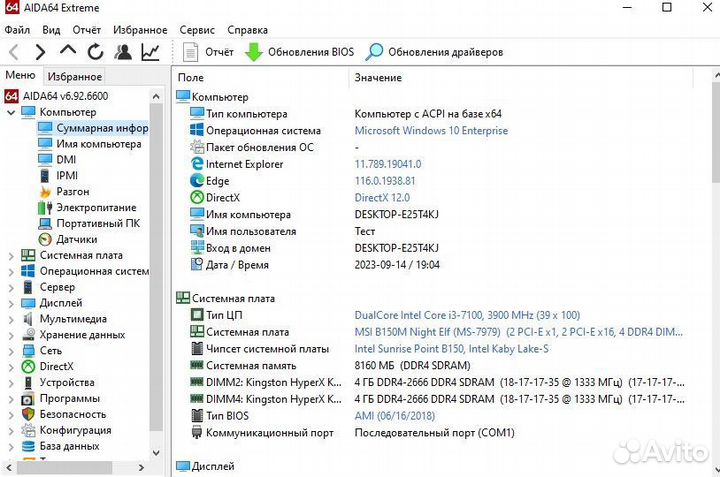Select DMI tree item
720x477 pixels.
66,160
